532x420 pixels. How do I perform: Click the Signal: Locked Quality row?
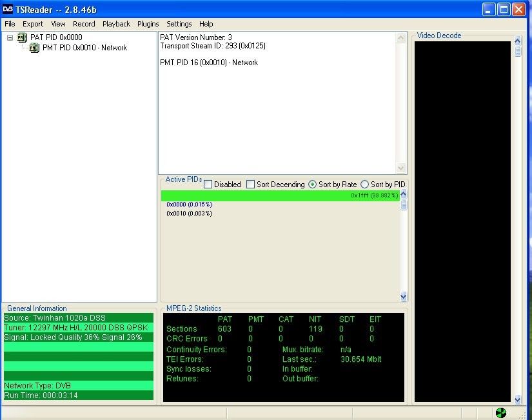pyautogui.click(x=79, y=337)
